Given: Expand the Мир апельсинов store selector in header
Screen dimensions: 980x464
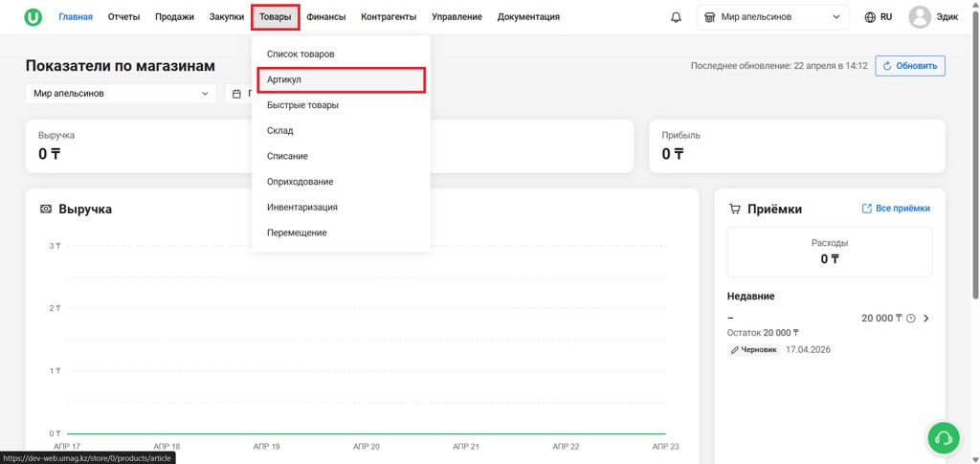Looking at the screenshot, I should click(773, 17).
